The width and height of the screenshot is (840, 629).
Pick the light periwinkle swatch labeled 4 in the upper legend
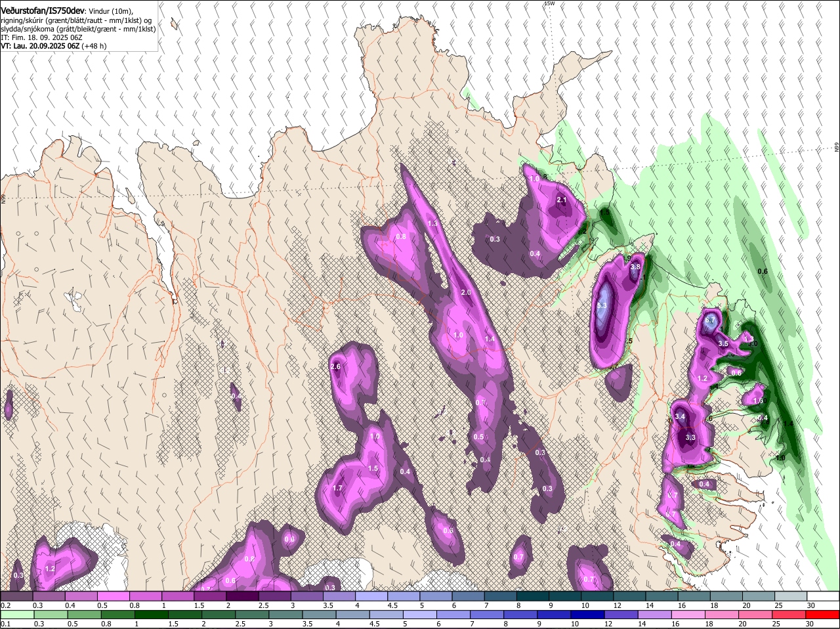371,596
